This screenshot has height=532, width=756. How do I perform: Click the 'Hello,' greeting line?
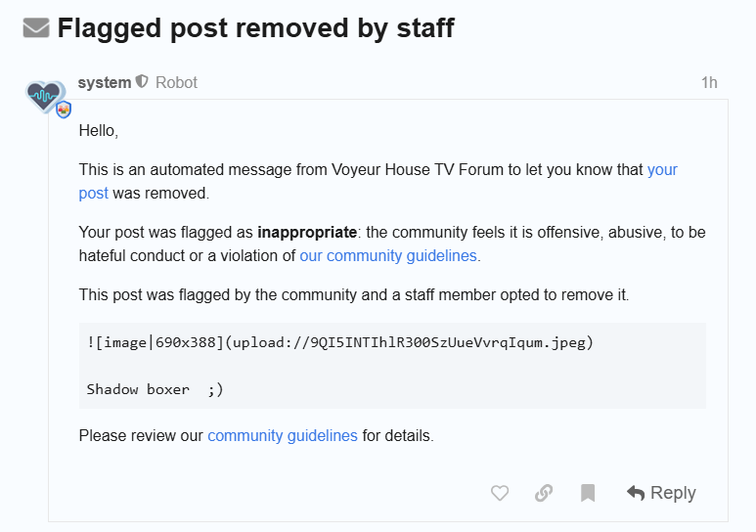99,130
